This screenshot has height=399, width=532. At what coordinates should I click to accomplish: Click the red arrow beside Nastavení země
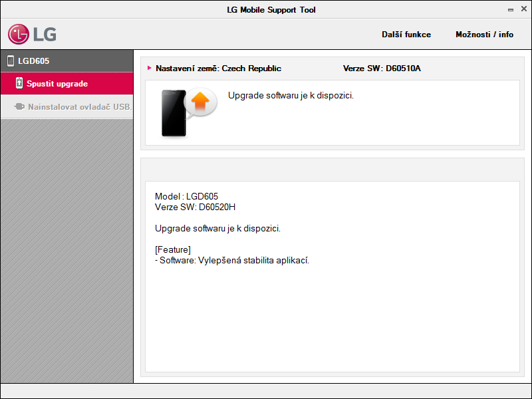pyautogui.click(x=149, y=68)
